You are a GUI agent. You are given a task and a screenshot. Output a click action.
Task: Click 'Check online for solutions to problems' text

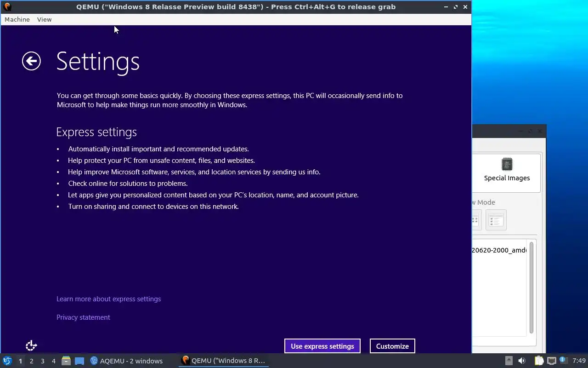128,184
